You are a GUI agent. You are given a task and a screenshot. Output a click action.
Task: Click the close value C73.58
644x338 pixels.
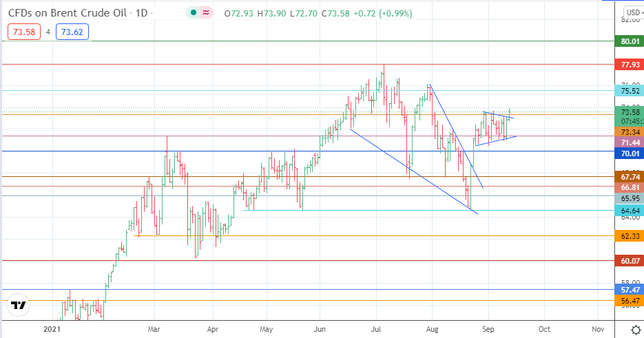(x=335, y=14)
